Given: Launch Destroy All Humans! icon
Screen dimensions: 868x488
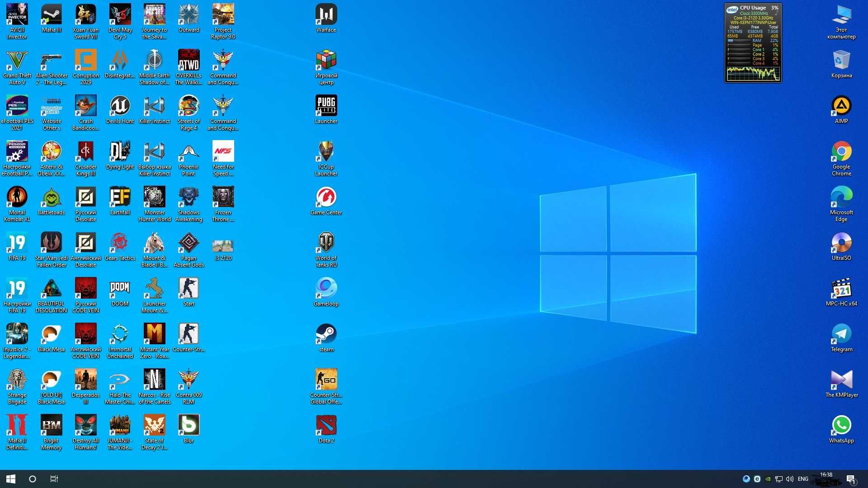Looking at the screenshot, I should pyautogui.click(x=86, y=432).
